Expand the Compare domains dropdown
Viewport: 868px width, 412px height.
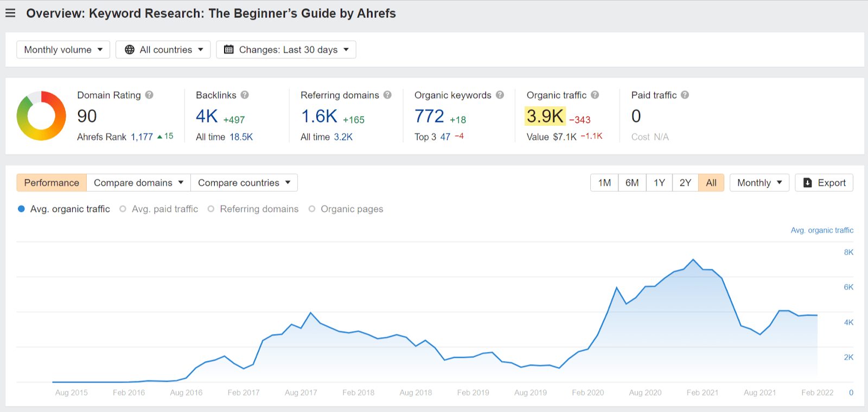(x=139, y=183)
